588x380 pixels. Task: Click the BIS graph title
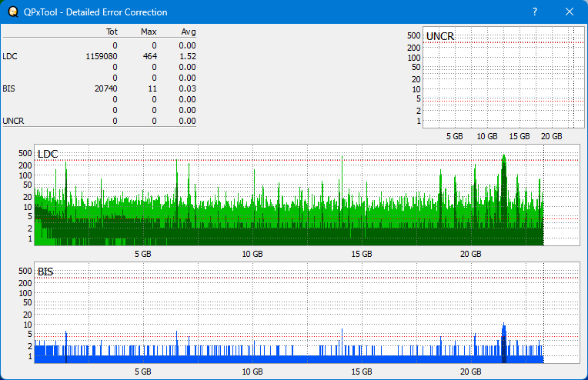click(x=45, y=272)
